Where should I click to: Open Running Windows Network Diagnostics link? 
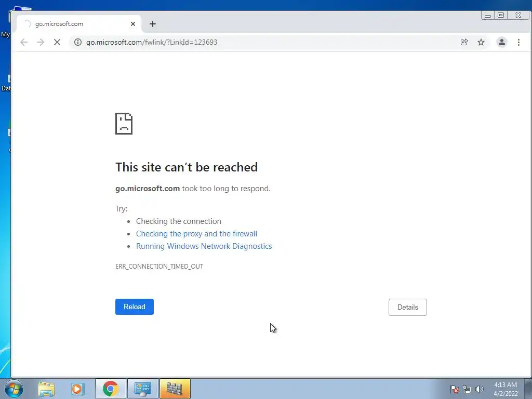point(204,246)
